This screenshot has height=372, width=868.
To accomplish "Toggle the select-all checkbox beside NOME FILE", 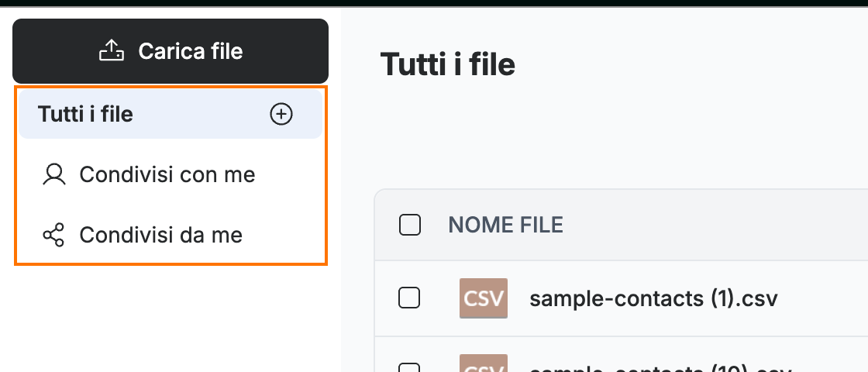I will (410, 225).
